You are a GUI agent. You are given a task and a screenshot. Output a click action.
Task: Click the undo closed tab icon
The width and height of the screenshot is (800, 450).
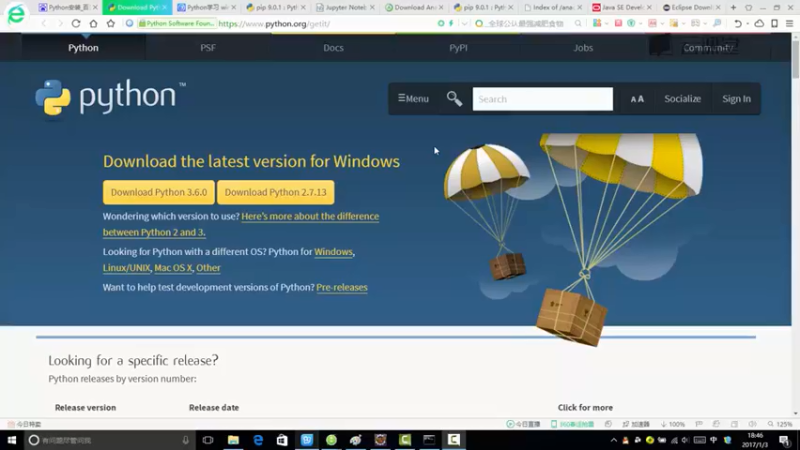[x=738, y=23]
